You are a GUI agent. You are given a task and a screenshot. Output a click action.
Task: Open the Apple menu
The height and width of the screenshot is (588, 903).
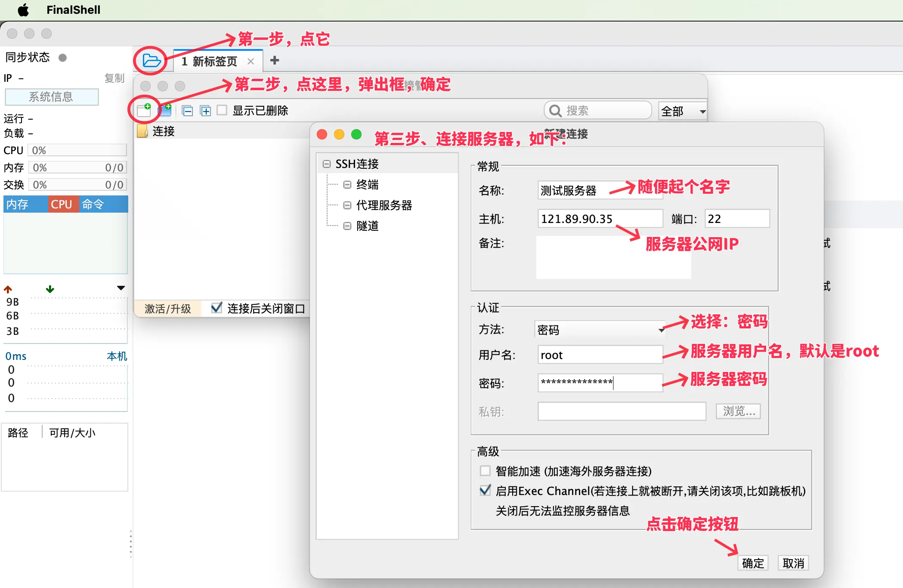(24, 9)
